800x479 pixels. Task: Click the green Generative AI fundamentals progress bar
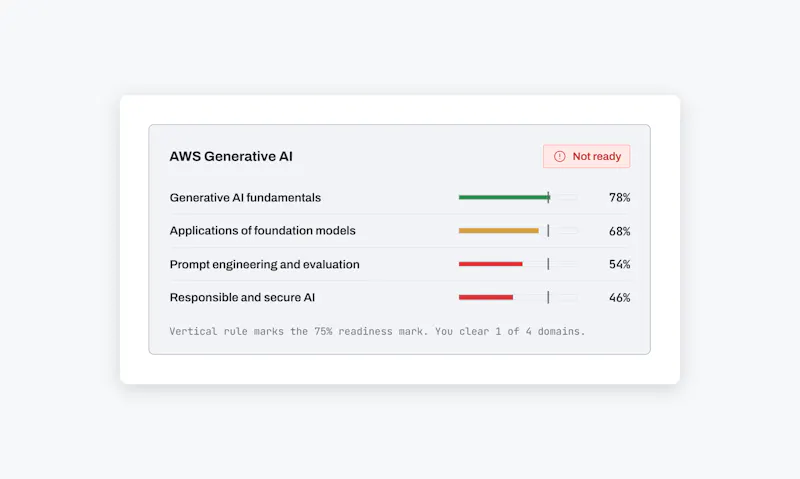click(504, 197)
